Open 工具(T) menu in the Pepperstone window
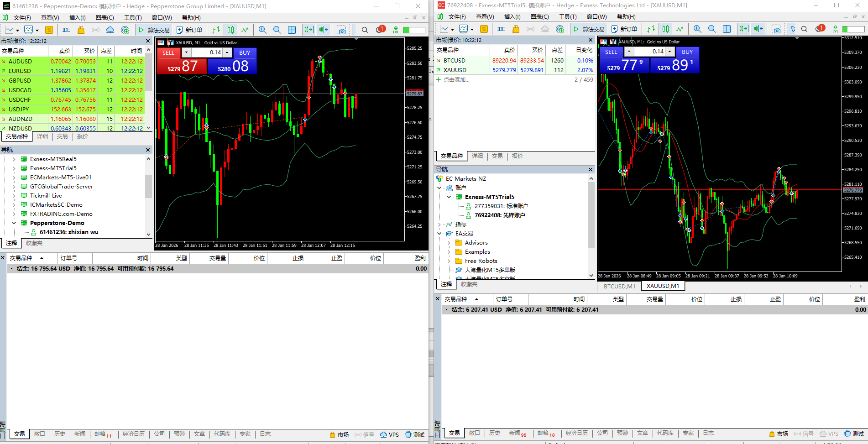The image size is (868, 444). [133, 18]
